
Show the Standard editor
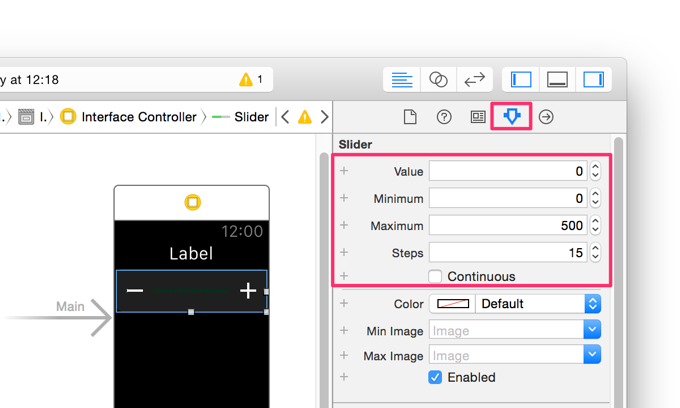pyautogui.click(x=402, y=80)
